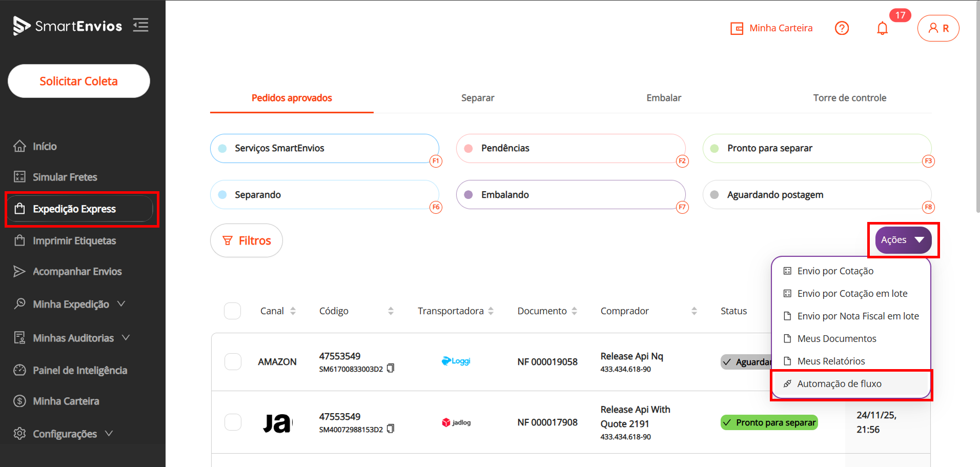Screen dimensions: 980x467
Task: Switch to the Separar tab
Action: tap(477, 98)
